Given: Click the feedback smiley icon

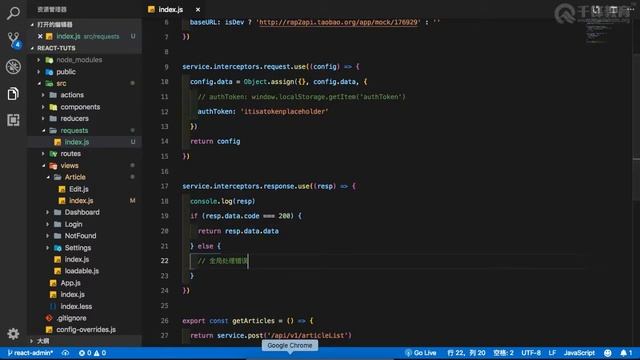Looking at the screenshot, I should click(x=608, y=353).
